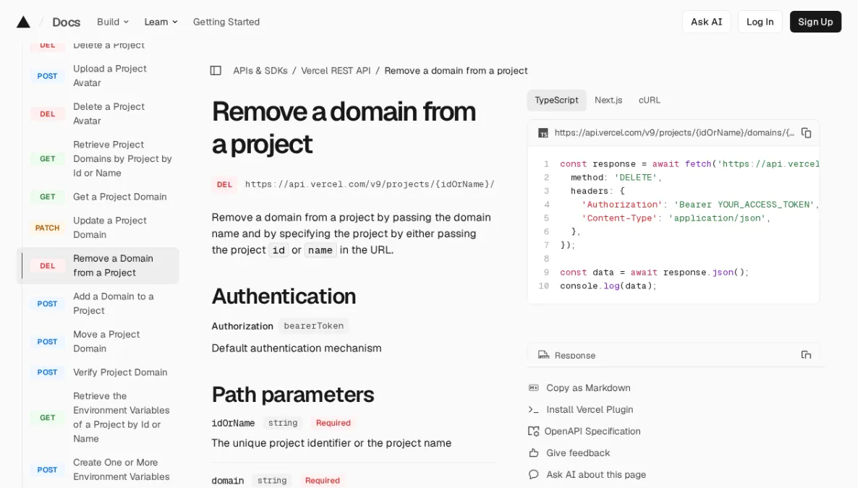Click the Sign Up button
This screenshot has width=868, height=488.
click(x=815, y=22)
